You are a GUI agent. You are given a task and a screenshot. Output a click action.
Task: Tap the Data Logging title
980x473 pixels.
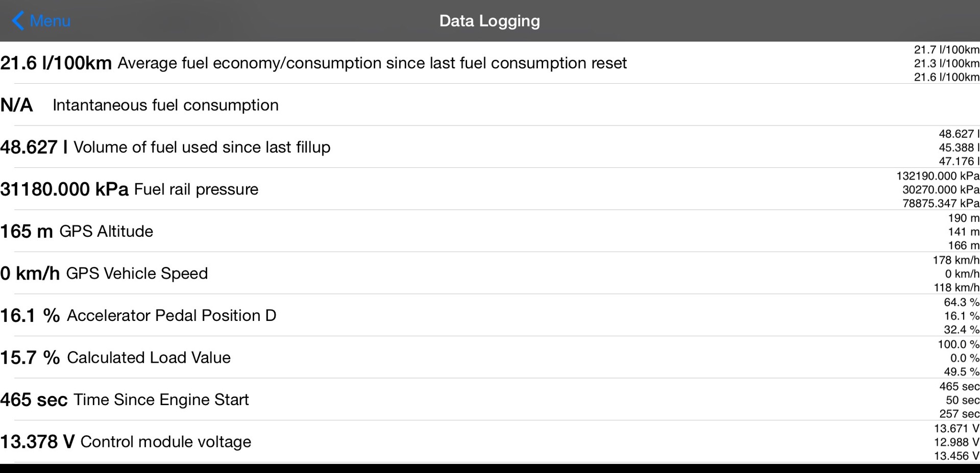pos(489,21)
